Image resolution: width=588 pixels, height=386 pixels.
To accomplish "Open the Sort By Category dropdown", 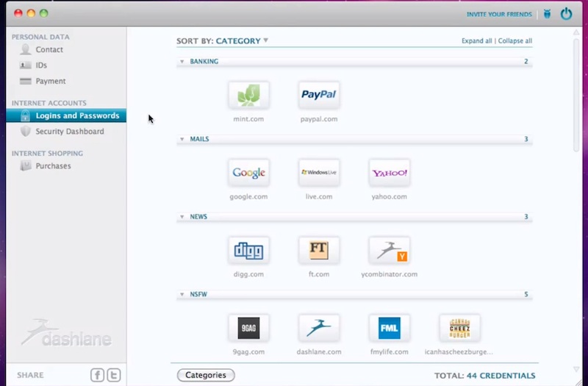I will (241, 41).
